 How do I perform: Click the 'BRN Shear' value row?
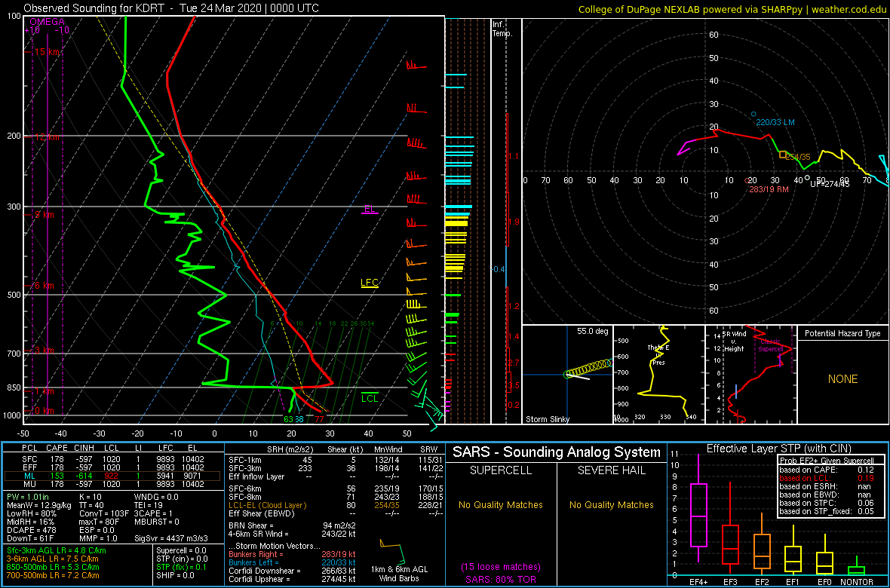tap(292, 525)
